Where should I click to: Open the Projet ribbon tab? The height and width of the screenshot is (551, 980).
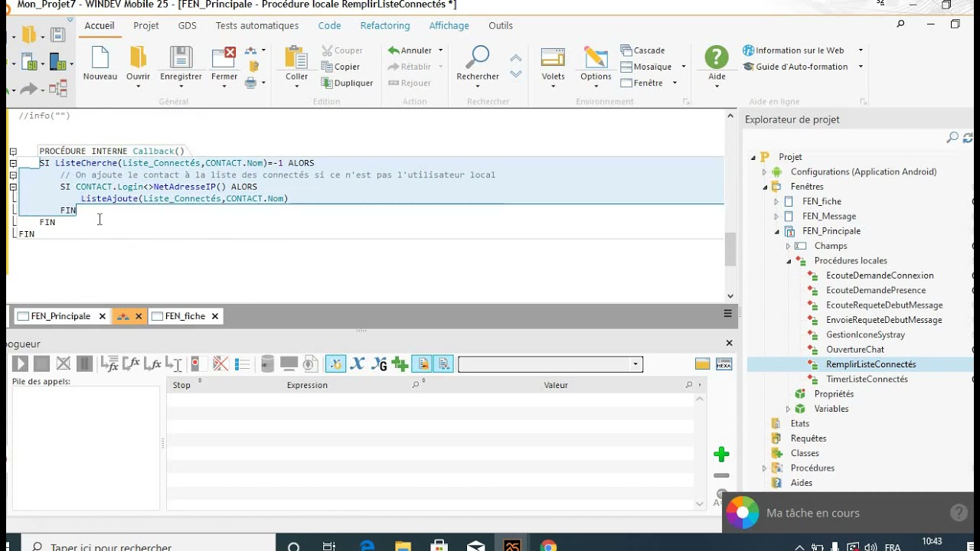click(146, 25)
